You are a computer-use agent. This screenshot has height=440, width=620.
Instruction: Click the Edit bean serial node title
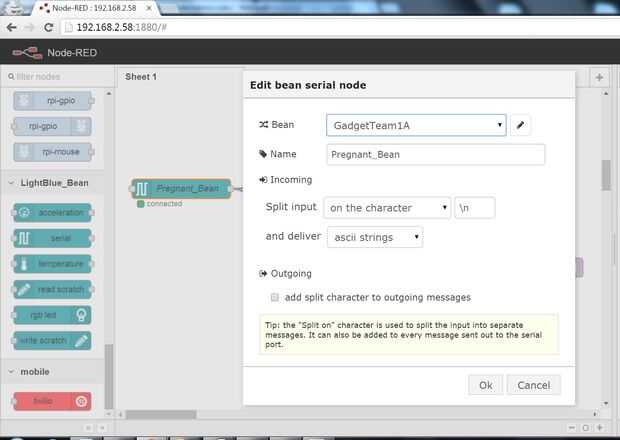tap(308, 85)
